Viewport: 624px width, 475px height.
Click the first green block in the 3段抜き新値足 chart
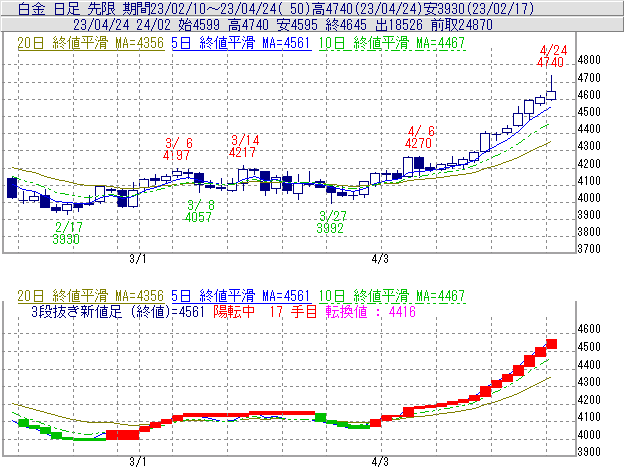point(23,422)
